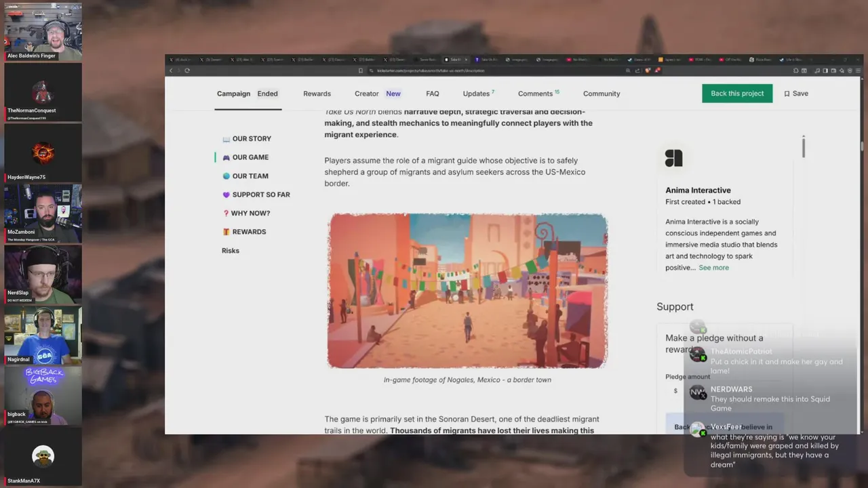Switch to the Campaign tab

[233, 94]
